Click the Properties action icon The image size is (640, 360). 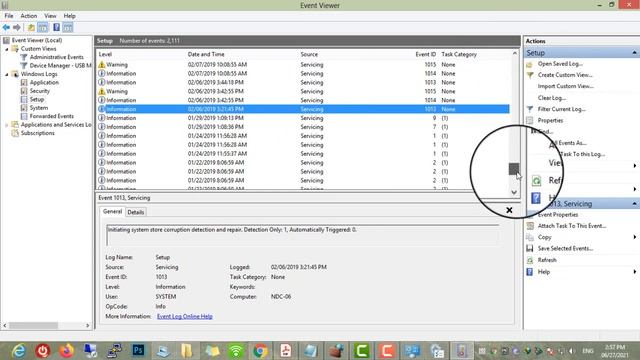point(530,120)
